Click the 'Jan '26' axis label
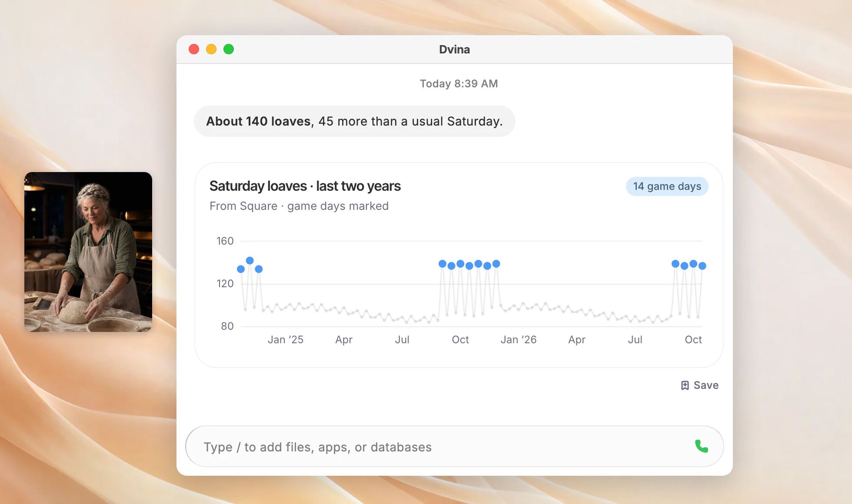The width and height of the screenshot is (852, 504). click(518, 340)
